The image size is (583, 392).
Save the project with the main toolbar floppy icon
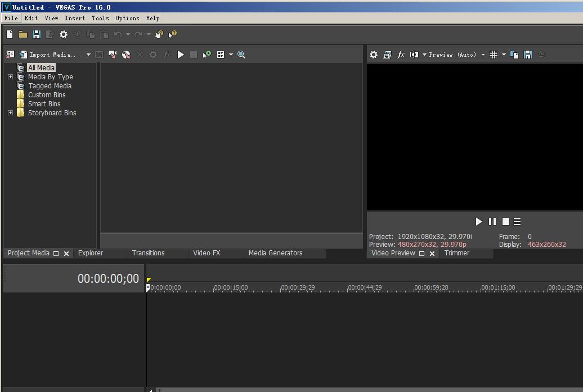[x=37, y=34]
